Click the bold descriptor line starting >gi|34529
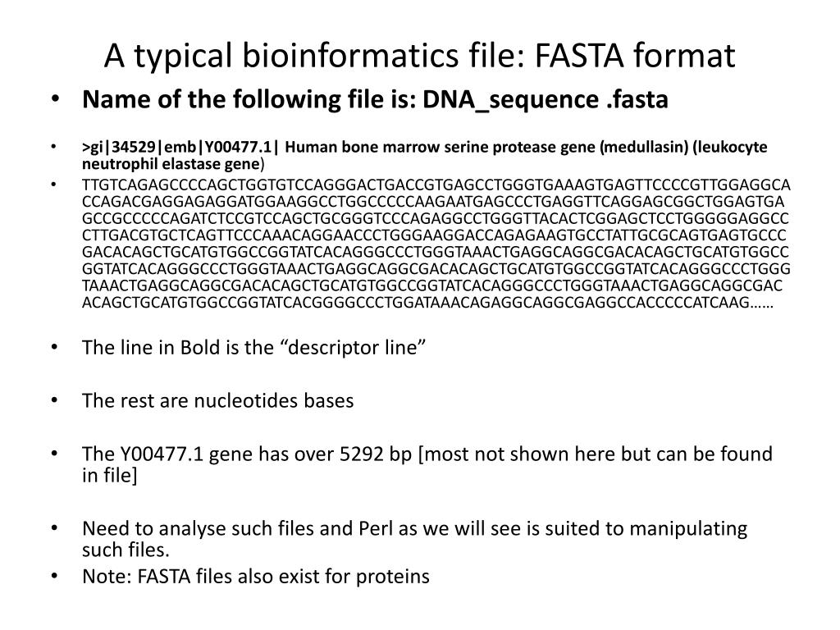840x630 pixels. pyautogui.click(x=424, y=155)
